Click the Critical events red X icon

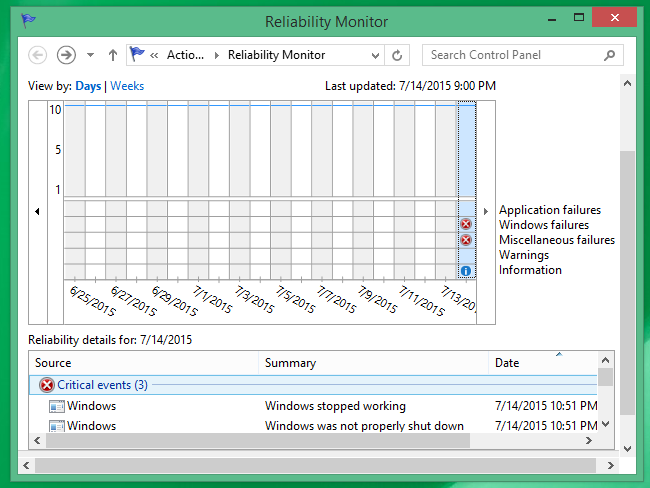[46, 385]
